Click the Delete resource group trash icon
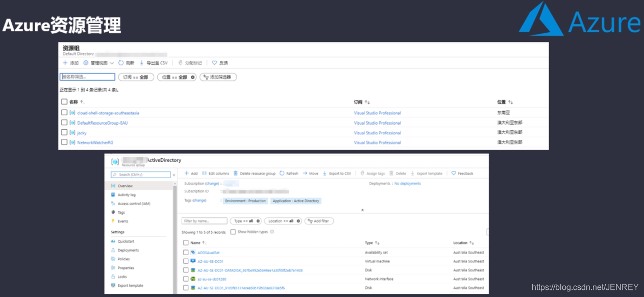 point(236,174)
